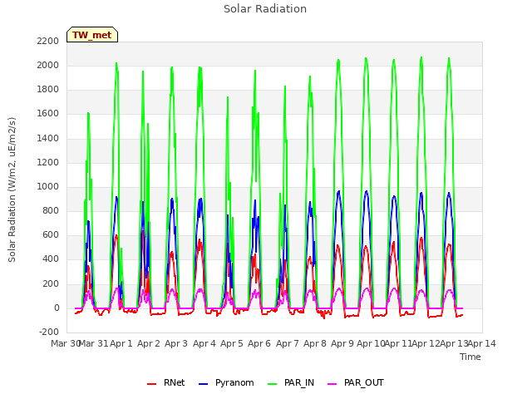Viewport: 532px width, 399px height.
Task: Toggle the PAR_IN legend entry
Action: (291, 382)
